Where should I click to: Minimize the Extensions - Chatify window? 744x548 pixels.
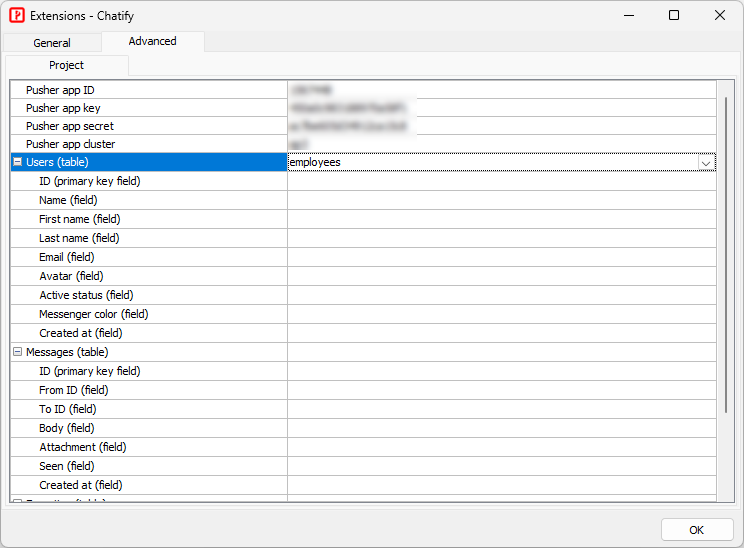(x=629, y=16)
